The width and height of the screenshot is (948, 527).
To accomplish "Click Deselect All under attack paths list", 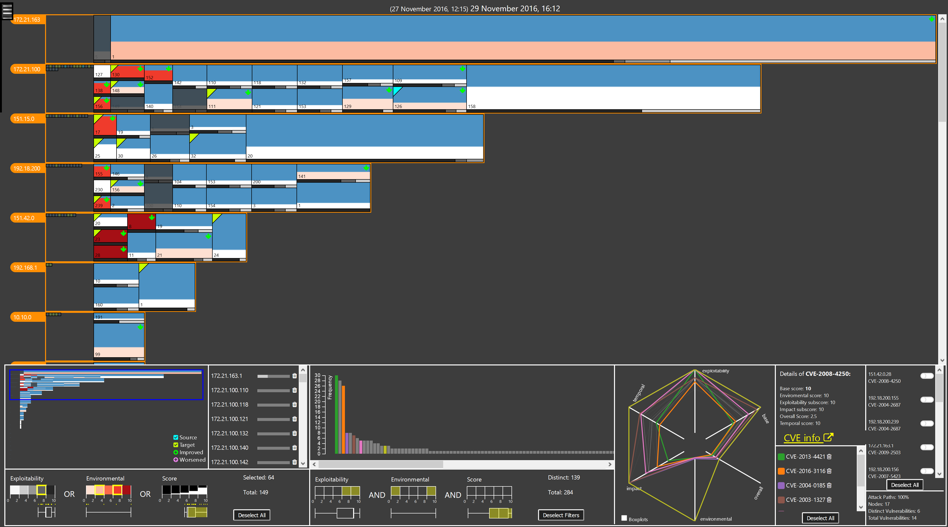I will pos(904,485).
